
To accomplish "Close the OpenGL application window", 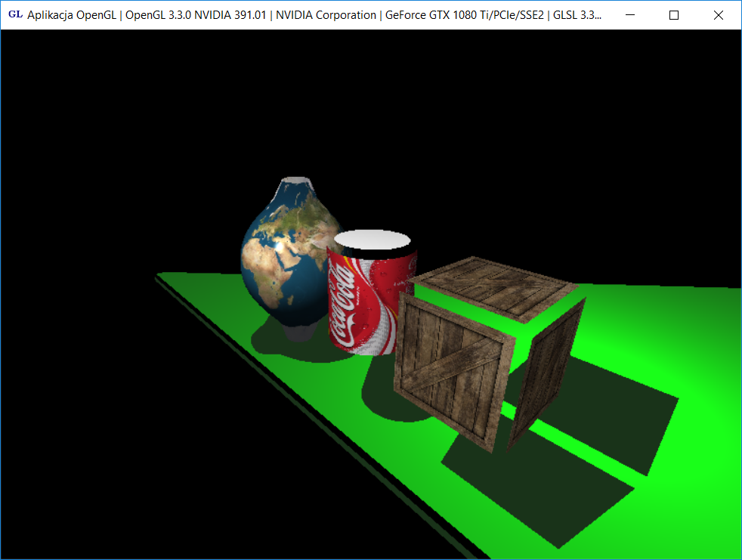I will [x=719, y=15].
